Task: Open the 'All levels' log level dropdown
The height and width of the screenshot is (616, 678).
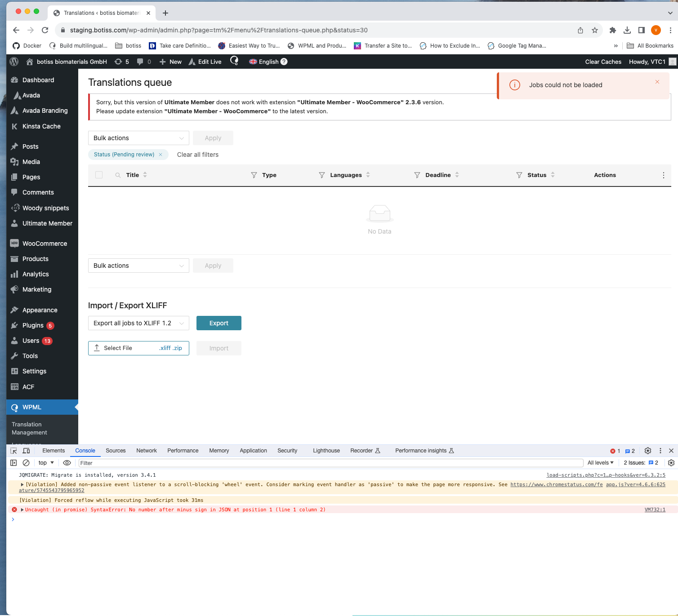Action: 601,463
